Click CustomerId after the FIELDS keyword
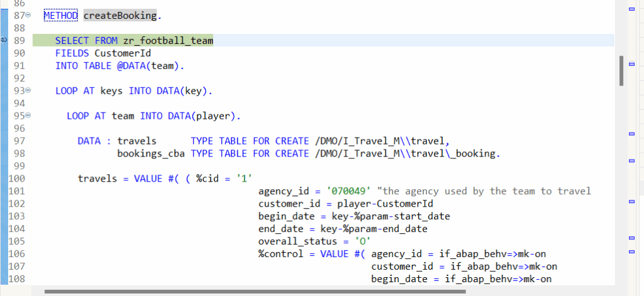This screenshot has height=296, width=644. [x=123, y=53]
